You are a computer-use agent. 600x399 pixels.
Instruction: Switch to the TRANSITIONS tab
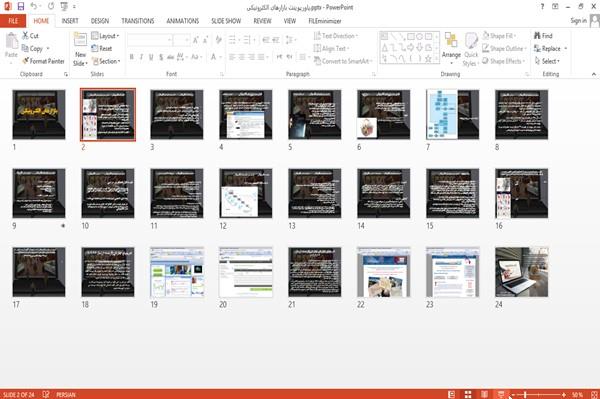[x=138, y=21]
